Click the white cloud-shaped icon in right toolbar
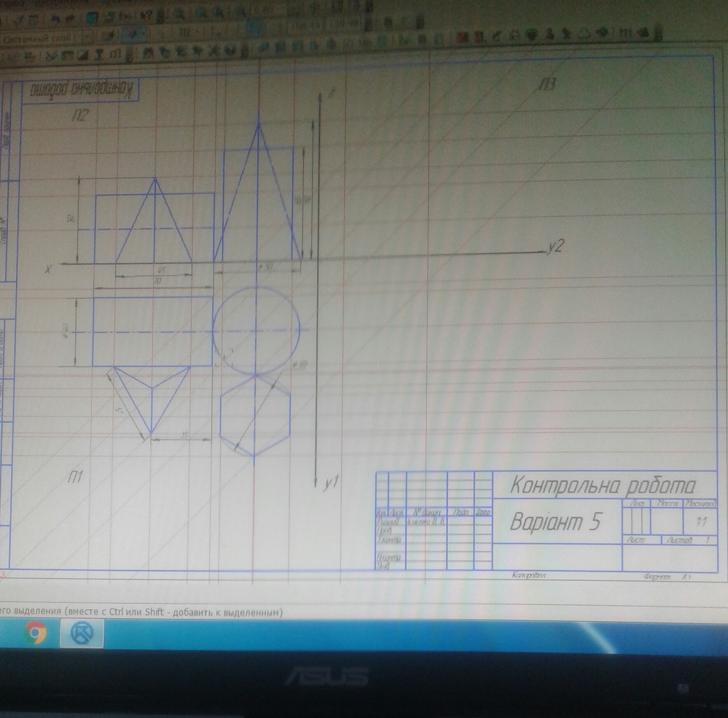 (x=584, y=34)
